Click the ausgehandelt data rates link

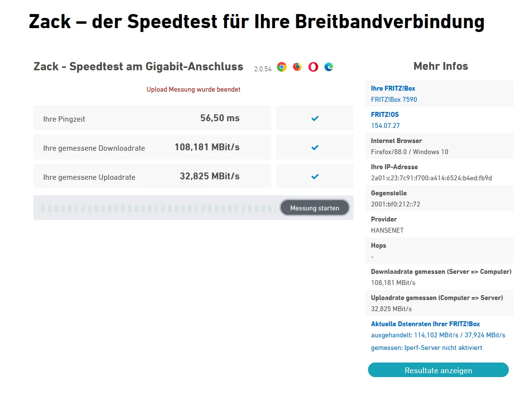point(438,335)
